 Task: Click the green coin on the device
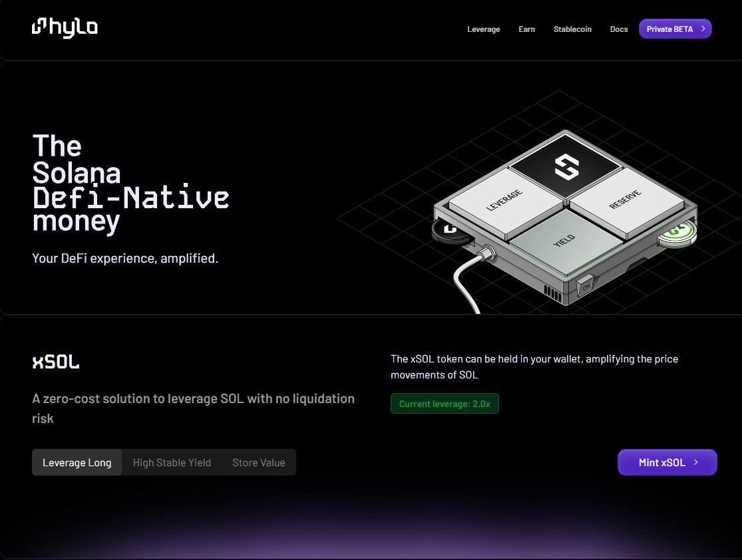pos(677,233)
